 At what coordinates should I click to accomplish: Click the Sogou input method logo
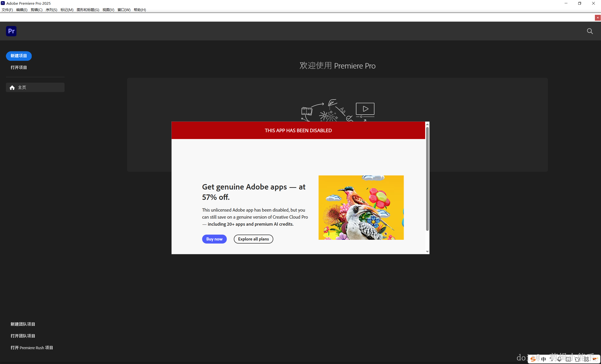click(533, 359)
